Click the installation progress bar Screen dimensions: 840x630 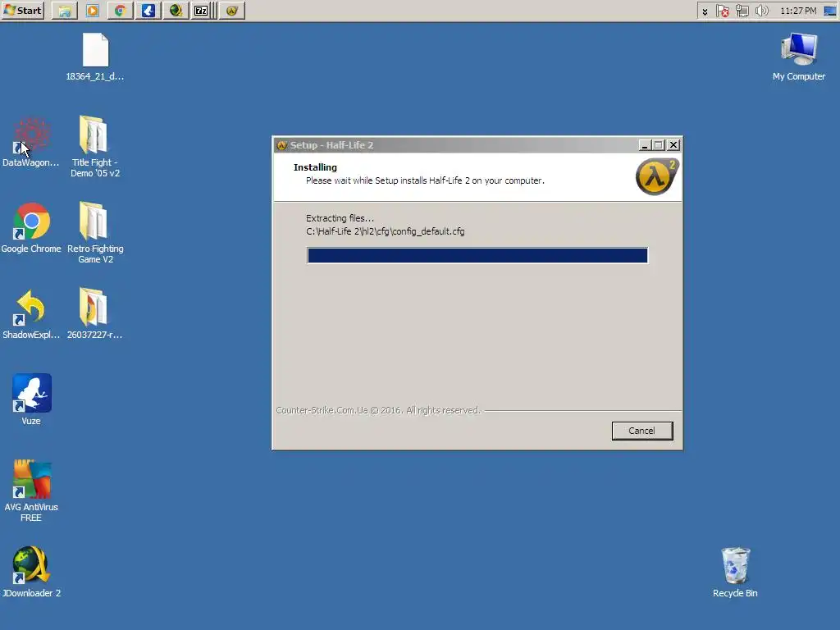pyautogui.click(x=477, y=256)
